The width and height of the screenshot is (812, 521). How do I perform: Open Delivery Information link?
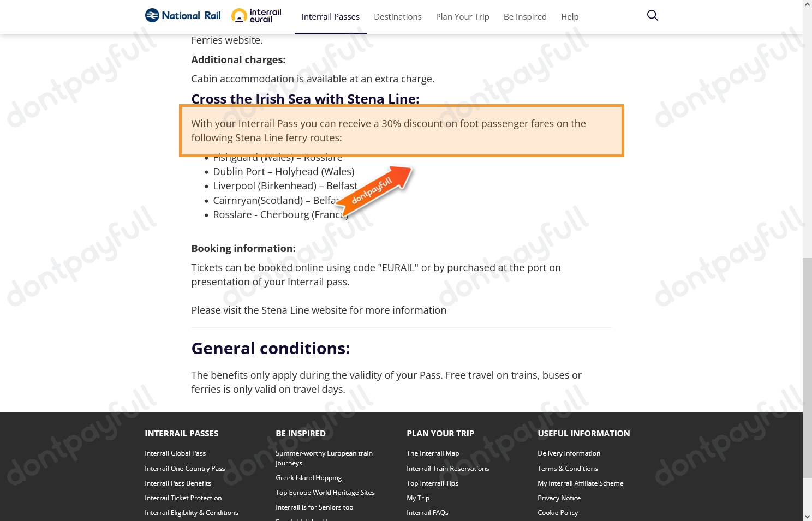pyautogui.click(x=569, y=453)
